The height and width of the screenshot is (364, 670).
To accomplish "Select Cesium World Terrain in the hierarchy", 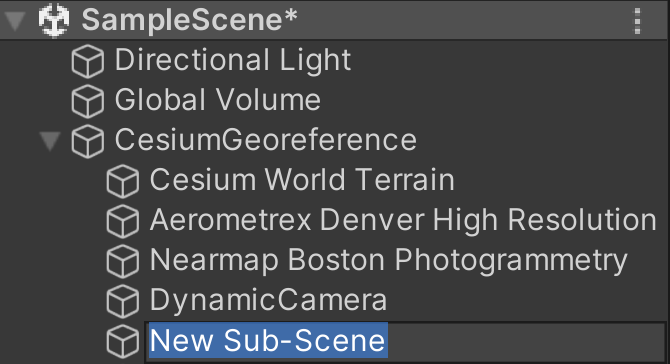I will 302,179.
